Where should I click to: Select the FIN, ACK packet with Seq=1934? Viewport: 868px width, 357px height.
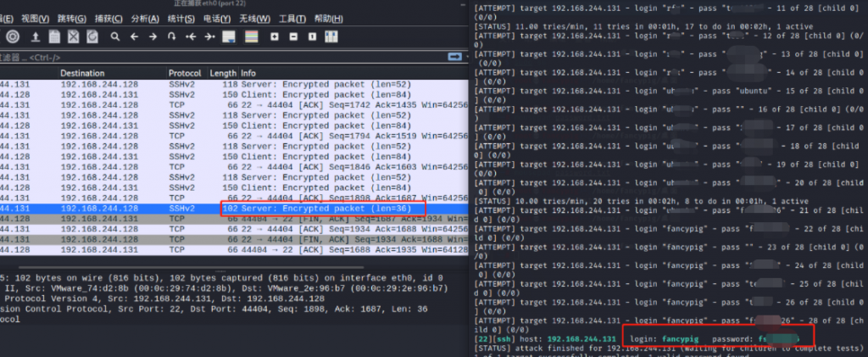click(234, 240)
